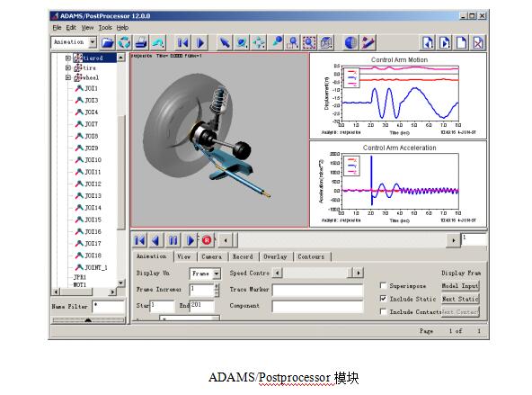Click the red record button
The height and width of the screenshot is (395, 532).
pyautogui.click(x=207, y=240)
